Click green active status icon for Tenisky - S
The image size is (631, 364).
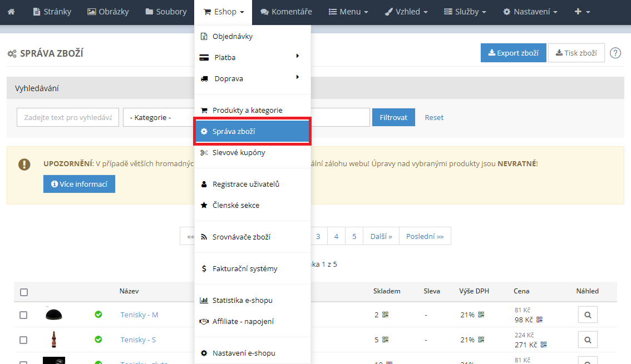point(98,340)
